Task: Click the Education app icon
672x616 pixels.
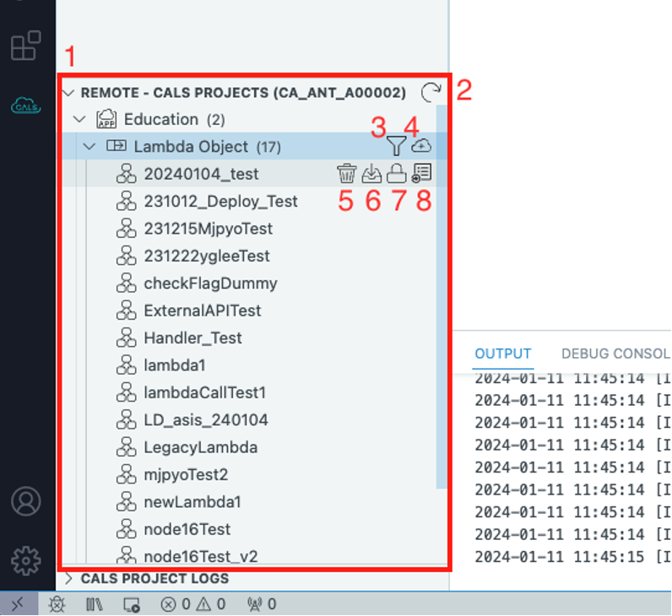Action: pyautogui.click(x=106, y=119)
